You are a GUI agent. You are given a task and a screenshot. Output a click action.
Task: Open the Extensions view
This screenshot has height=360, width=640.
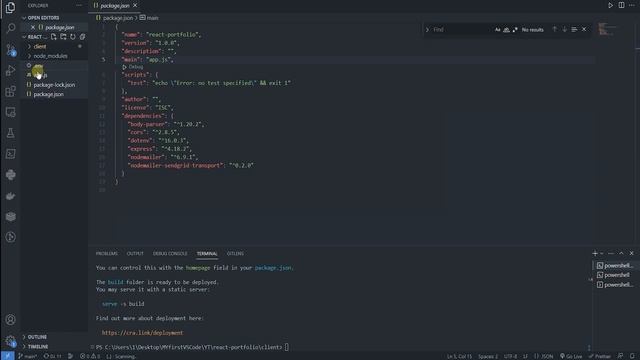11,91
